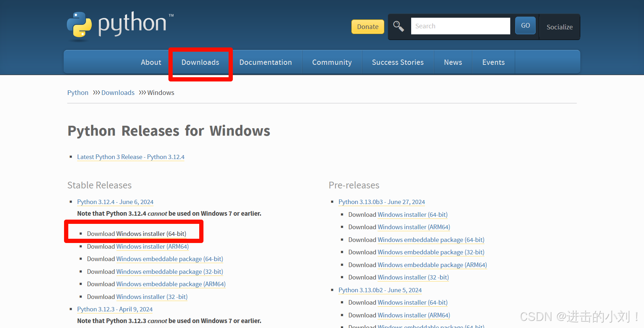Download 3.13.0b3 Windows embeddable package (ARM64)
The height and width of the screenshot is (328, 644).
coord(432,265)
